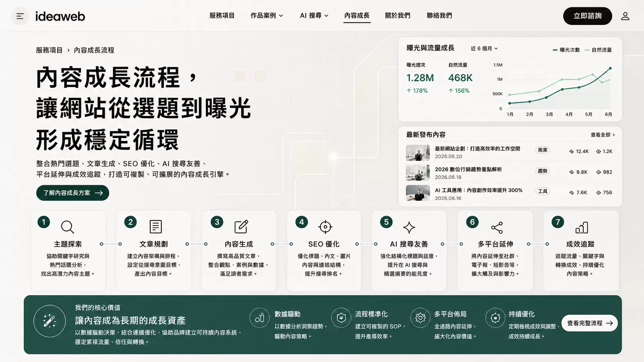Click the ideaweb logo
The width and height of the screenshot is (644, 362).
(60, 16)
